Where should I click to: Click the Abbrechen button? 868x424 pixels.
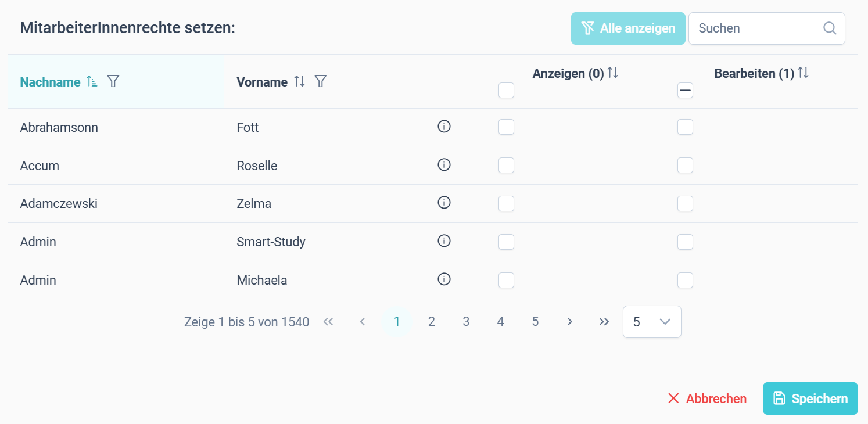(707, 398)
